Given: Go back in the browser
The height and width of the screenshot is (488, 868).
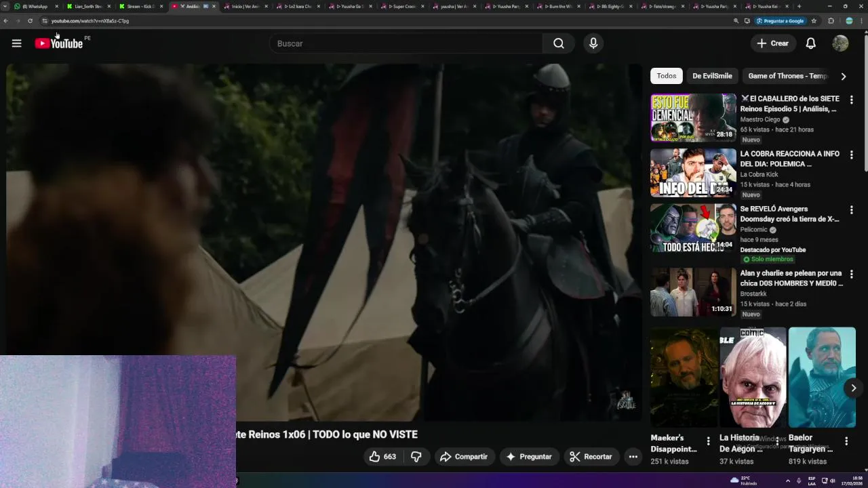Looking at the screenshot, I should coord(5,21).
